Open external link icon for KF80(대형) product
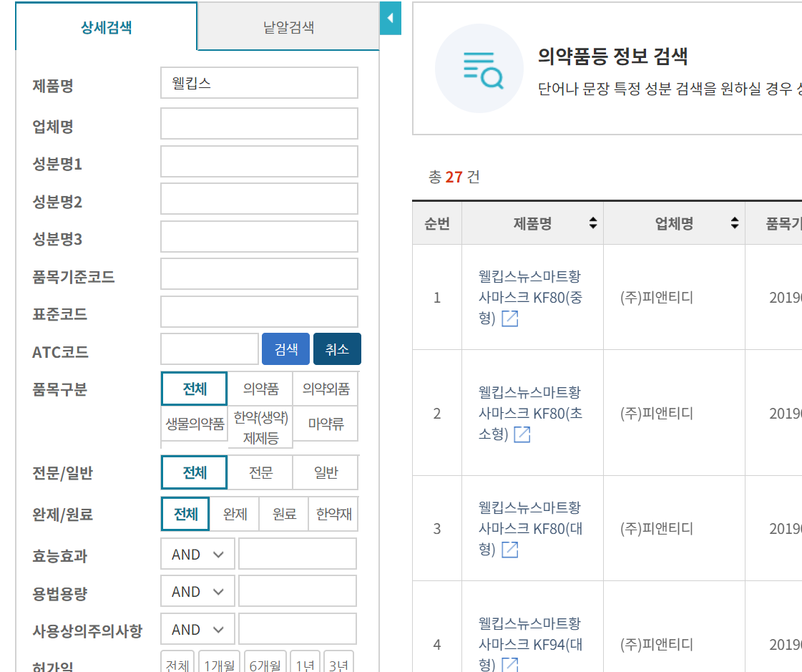 [x=510, y=549]
